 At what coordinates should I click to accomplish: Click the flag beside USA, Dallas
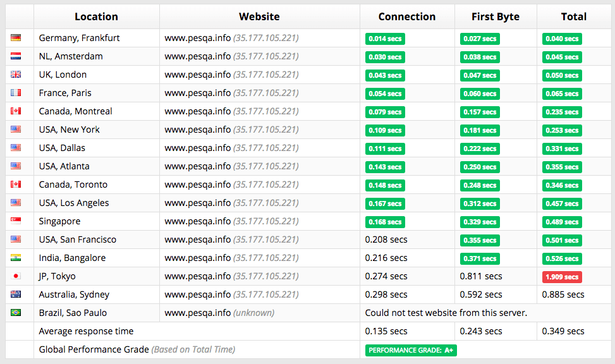tap(16, 147)
